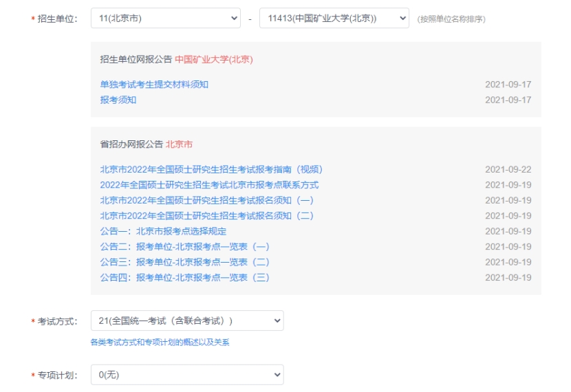Expand the 11413(中国矿业大学(北京)) school dropdown

click(334, 19)
